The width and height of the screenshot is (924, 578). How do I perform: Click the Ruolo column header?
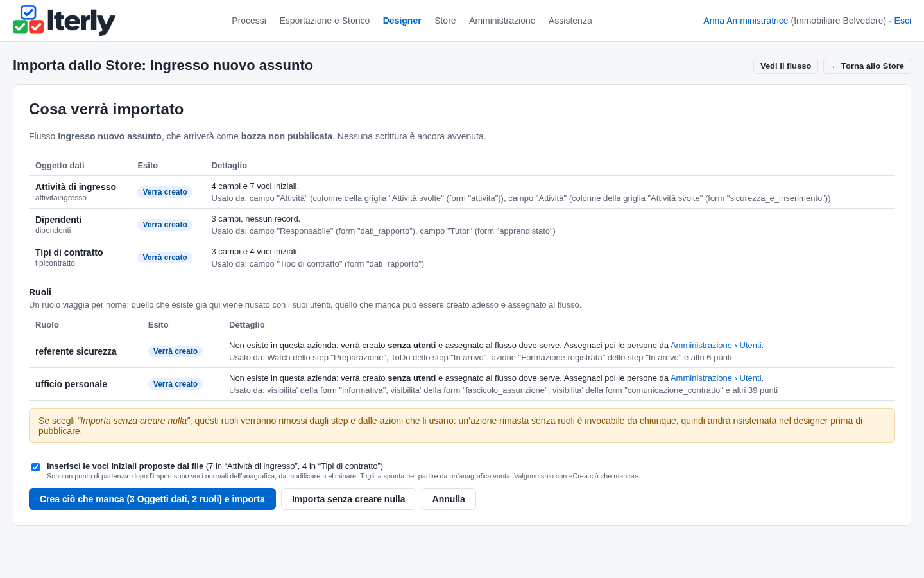point(47,325)
